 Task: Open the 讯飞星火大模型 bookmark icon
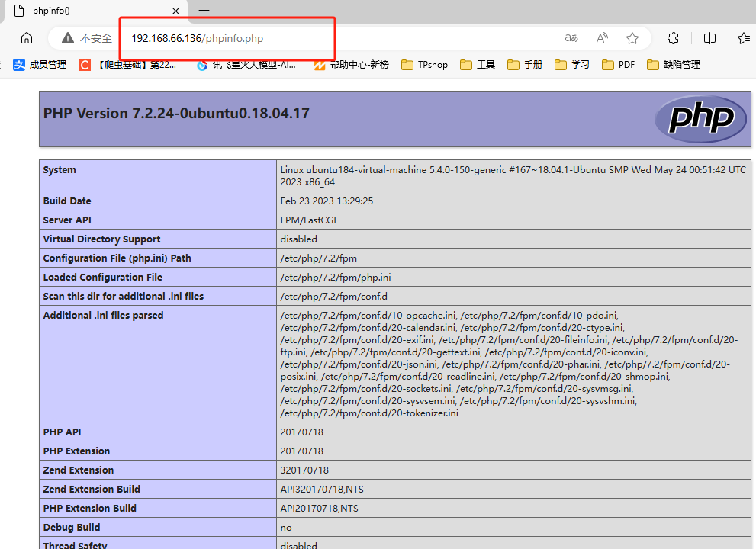click(x=201, y=64)
